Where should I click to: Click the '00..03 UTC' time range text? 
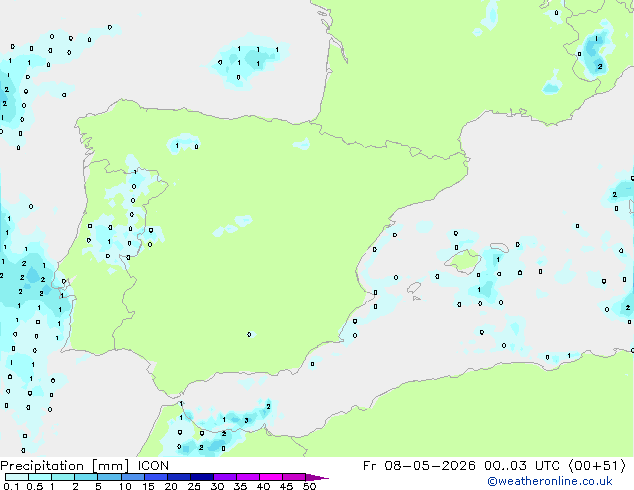[x=522, y=466]
